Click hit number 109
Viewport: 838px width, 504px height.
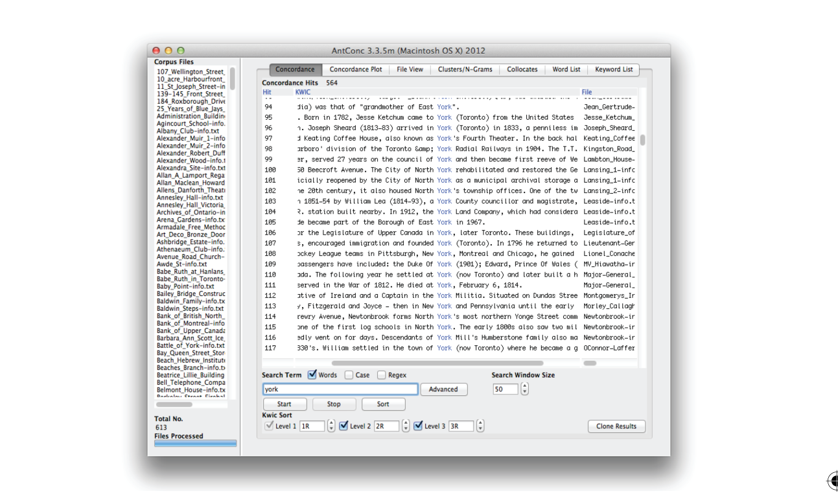(270, 264)
